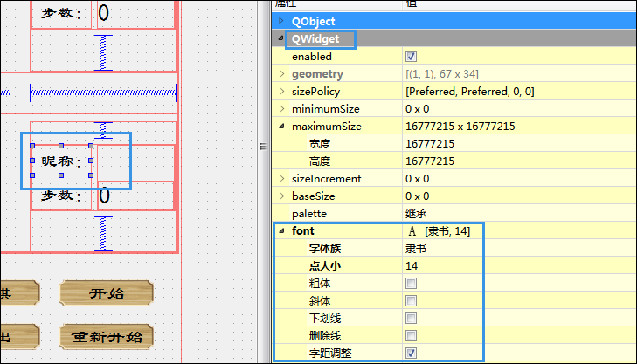Select the 0 step counter in lower row
The image size is (637, 364).
104,196
